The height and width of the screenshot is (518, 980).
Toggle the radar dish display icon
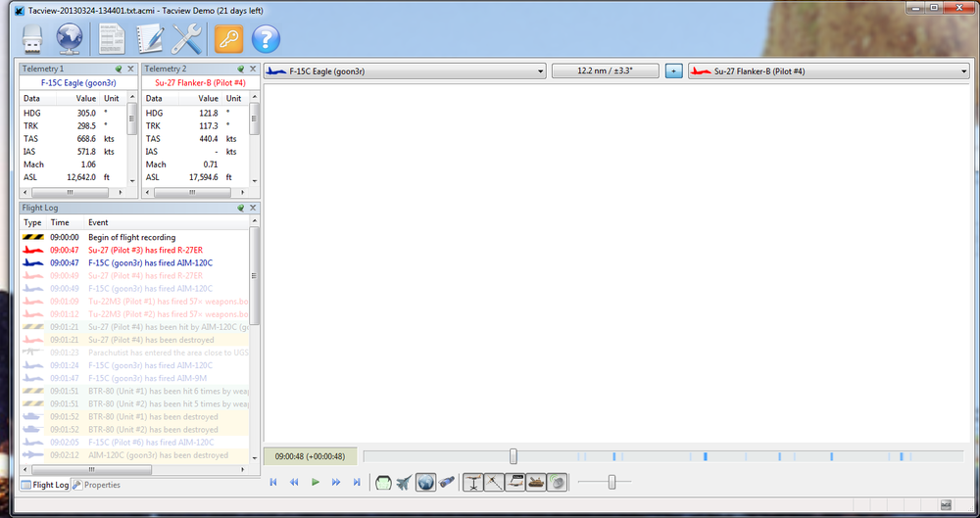tap(557, 483)
